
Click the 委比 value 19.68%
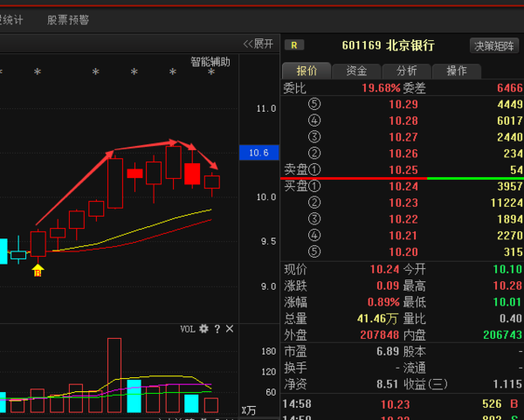[381, 88]
